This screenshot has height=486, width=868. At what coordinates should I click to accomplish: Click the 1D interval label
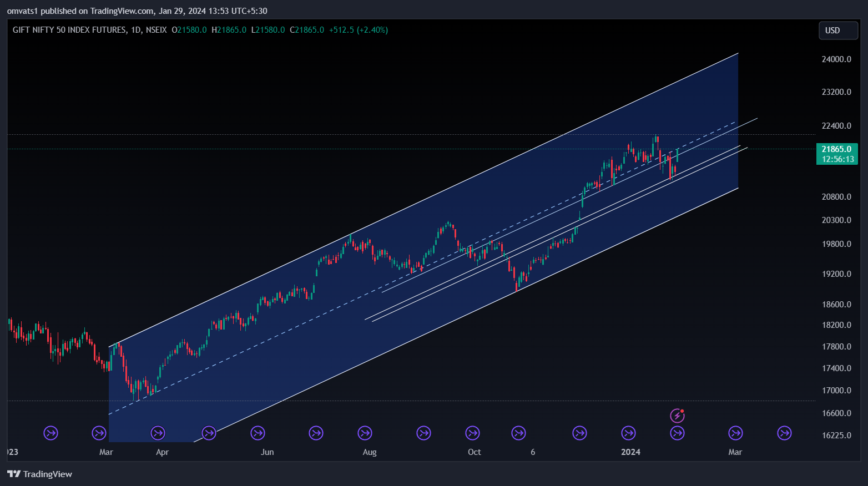pos(136,30)
